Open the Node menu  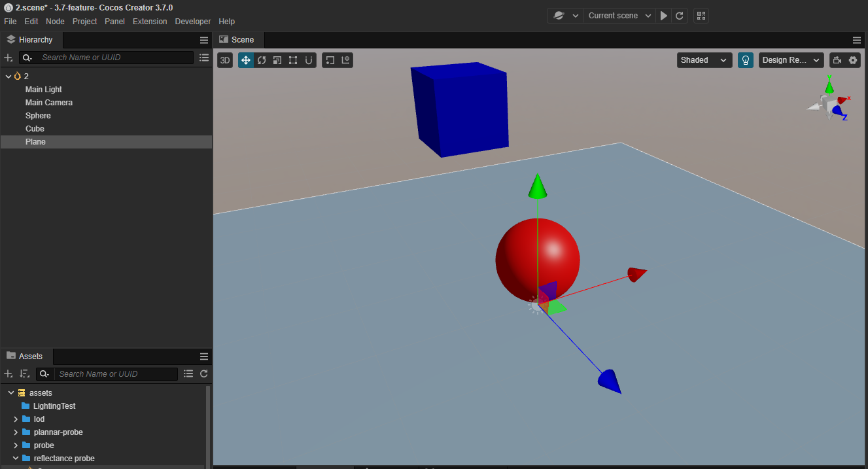click(x=55, y=22)
